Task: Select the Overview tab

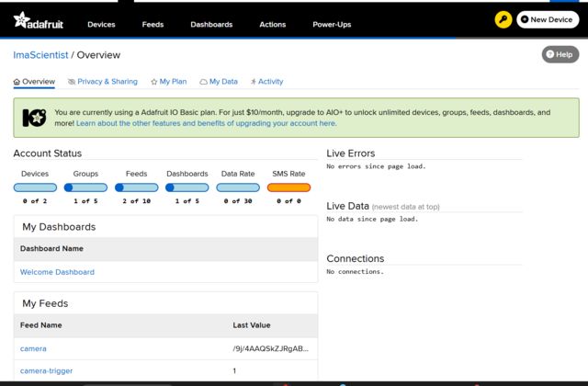Action: 34,82
